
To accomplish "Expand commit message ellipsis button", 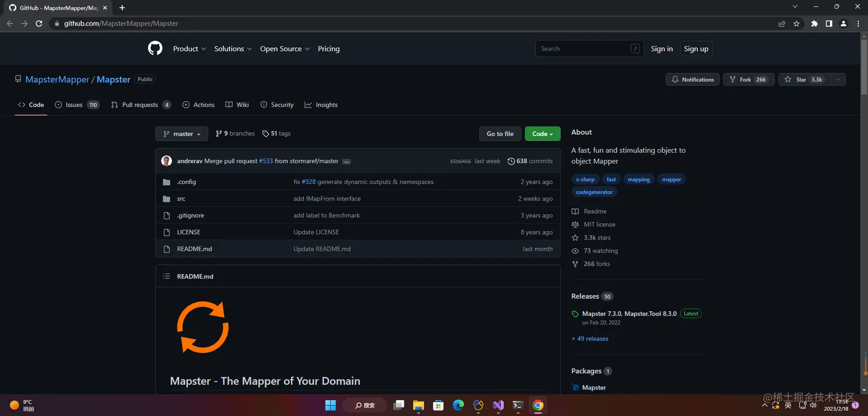I will coord(346,161).
